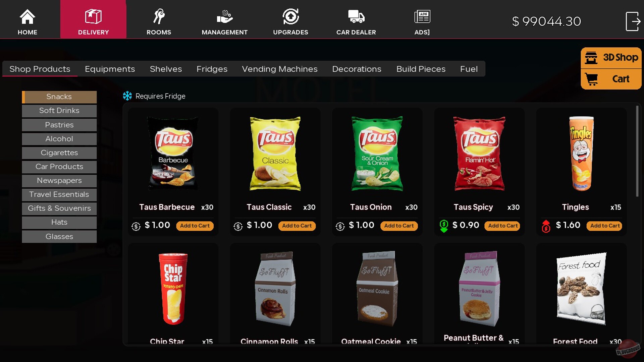Viewport: 644px width, 362px height.
Task: Select the Travel Essentials category
Action: [59, 194]
